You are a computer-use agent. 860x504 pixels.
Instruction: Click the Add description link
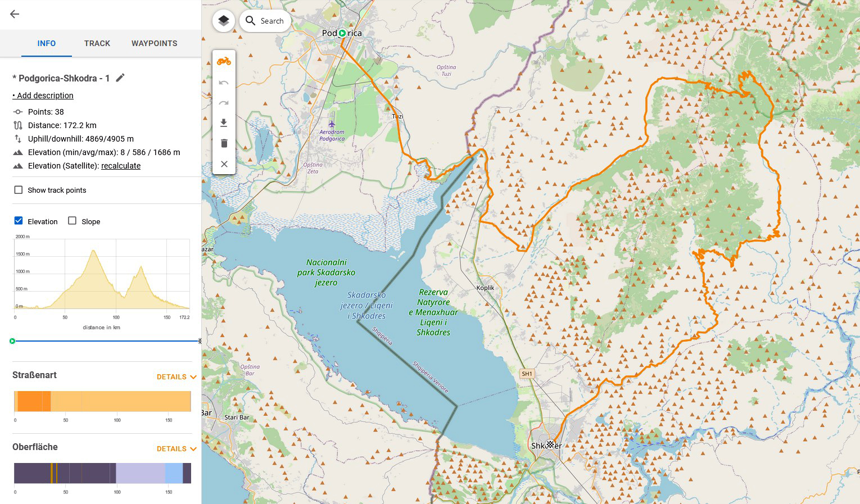[x=45, y=96]
